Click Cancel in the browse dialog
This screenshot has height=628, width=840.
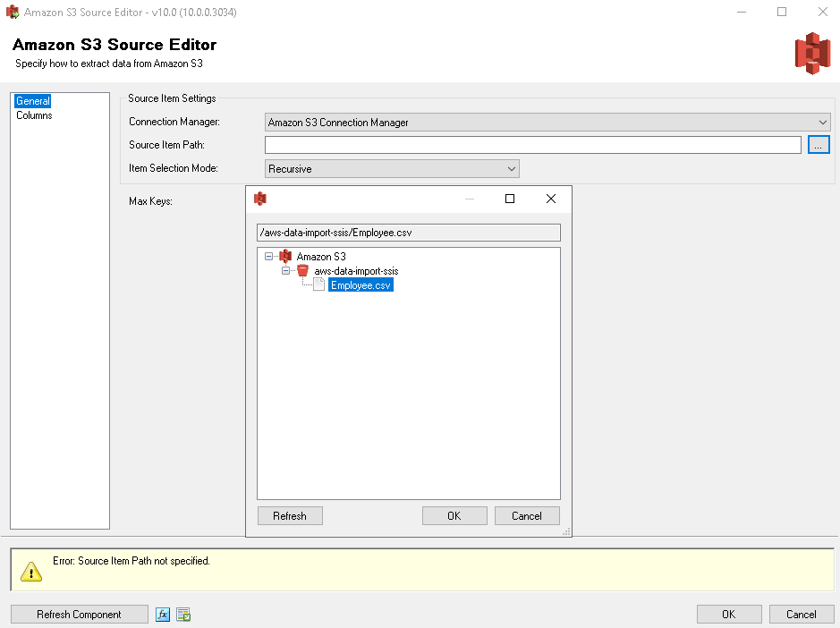(x=527, y=515)
